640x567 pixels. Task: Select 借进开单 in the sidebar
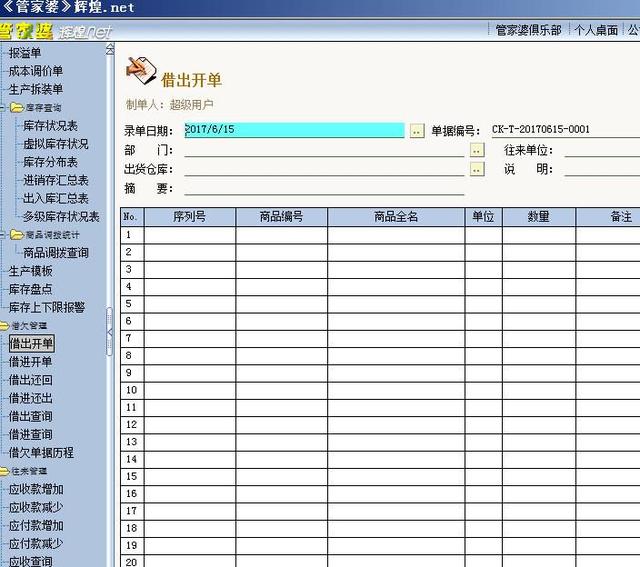[31, 362]
